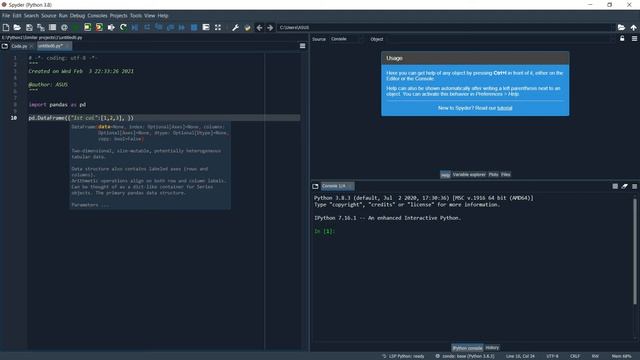Go back with left arrow icon
The width and height of the screenshot is (640, 360).
(x=259, y=27)
